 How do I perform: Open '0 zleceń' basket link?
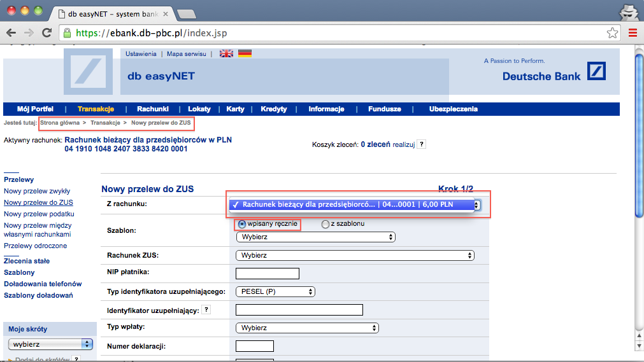tap(375, 144)
